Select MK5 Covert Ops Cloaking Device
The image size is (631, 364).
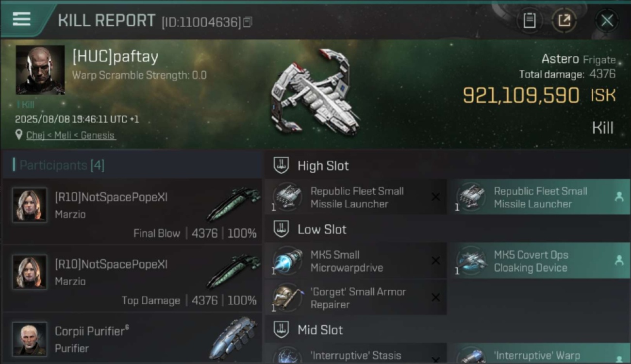539,261
